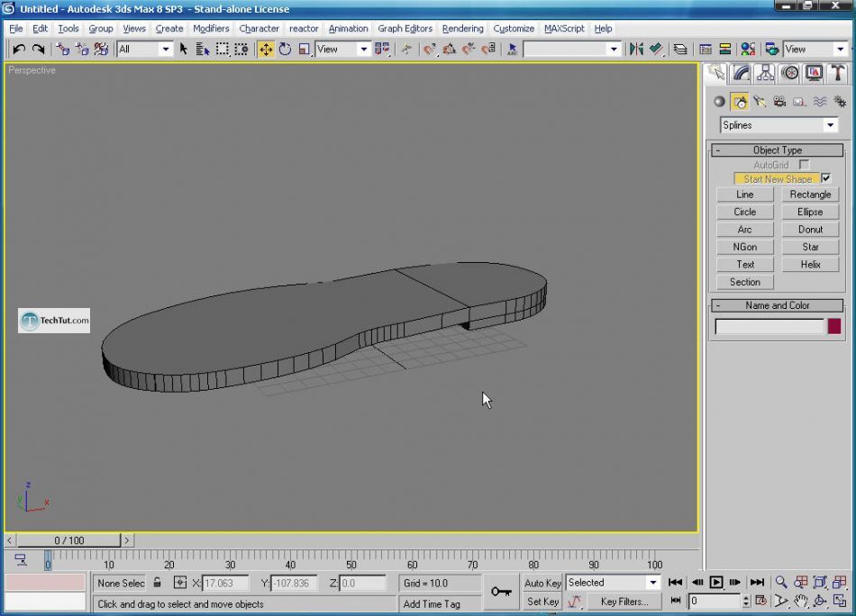Click the Redo arrow icon
The image size is (856, 616).
[x=38, y=50]
